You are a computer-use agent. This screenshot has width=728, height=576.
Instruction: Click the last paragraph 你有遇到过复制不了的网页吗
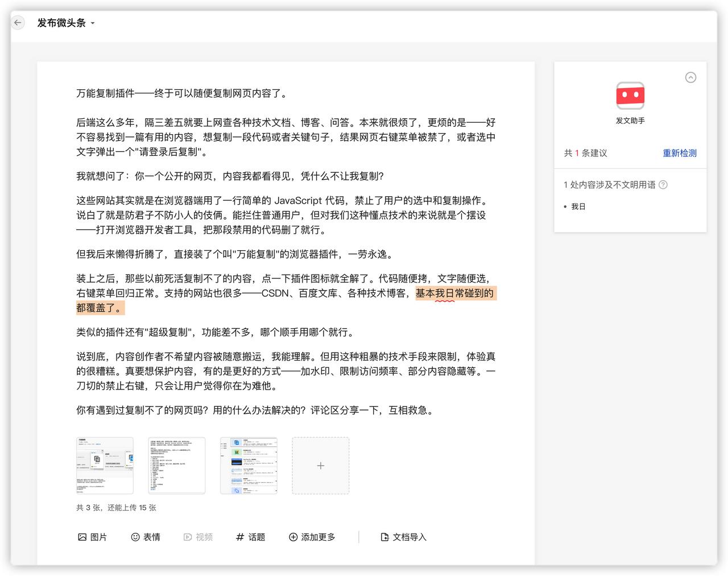point(256,411)
